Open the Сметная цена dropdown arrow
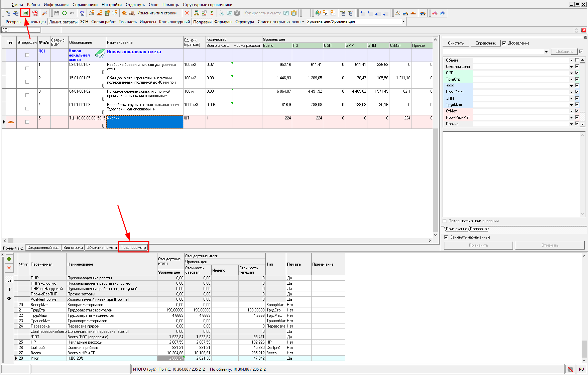The height and width of the screenshot is (375, 588). (x=571, y=67)
